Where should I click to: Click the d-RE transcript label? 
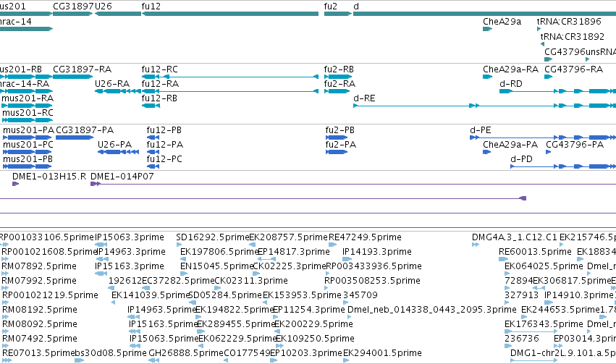[364, 98]
